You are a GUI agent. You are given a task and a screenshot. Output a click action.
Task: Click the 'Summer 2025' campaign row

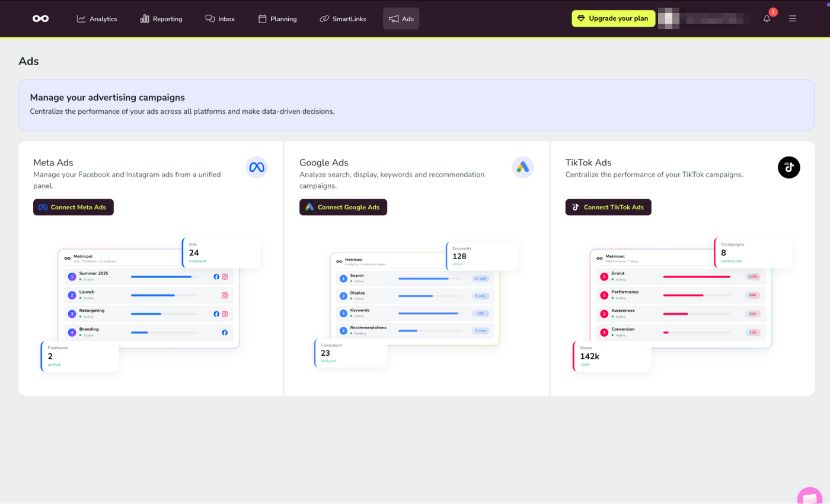pos(149,276)
